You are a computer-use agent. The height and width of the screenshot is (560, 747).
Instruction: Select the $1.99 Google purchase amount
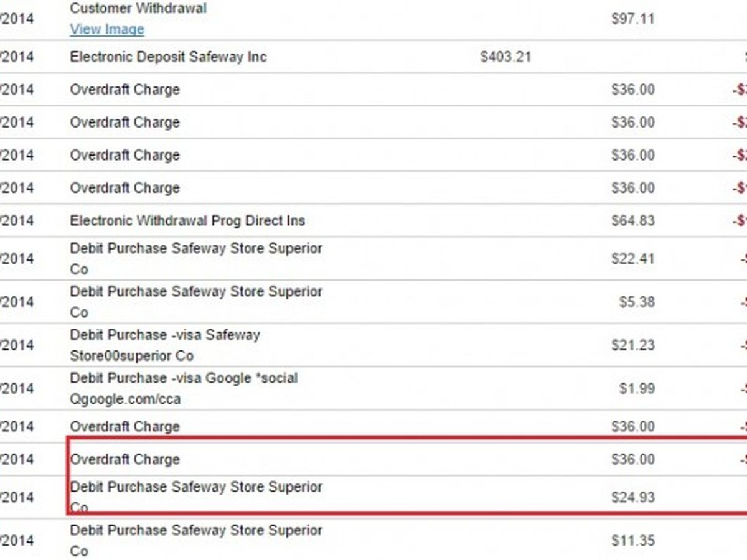click(x=637, y=389)
